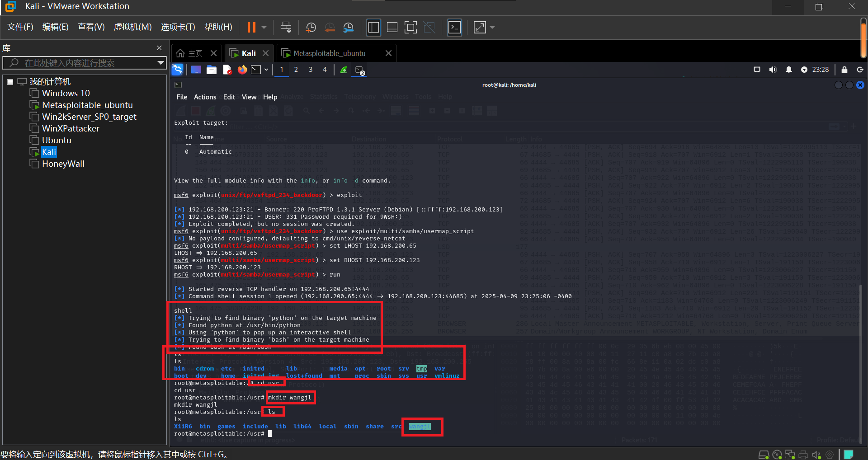Image resolution: width=868 pixels, height=460 pixels.
Task: Click the green Wireshark taskbar icon
Action: click(344, 70)
